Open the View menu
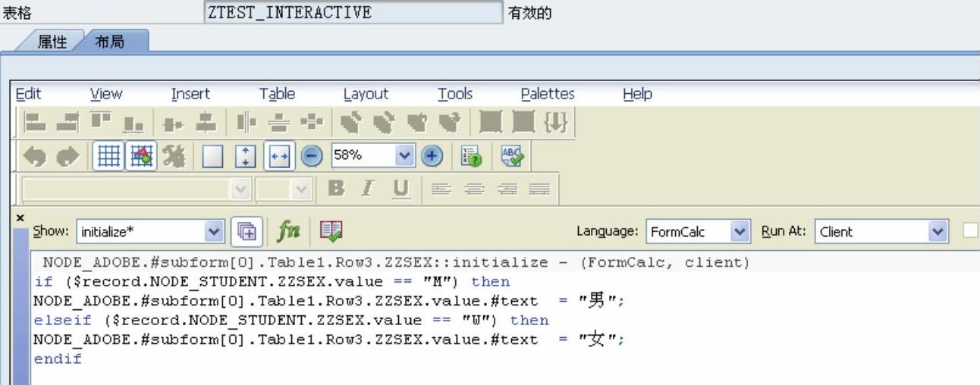980x385 pixels. pos(106,94)
